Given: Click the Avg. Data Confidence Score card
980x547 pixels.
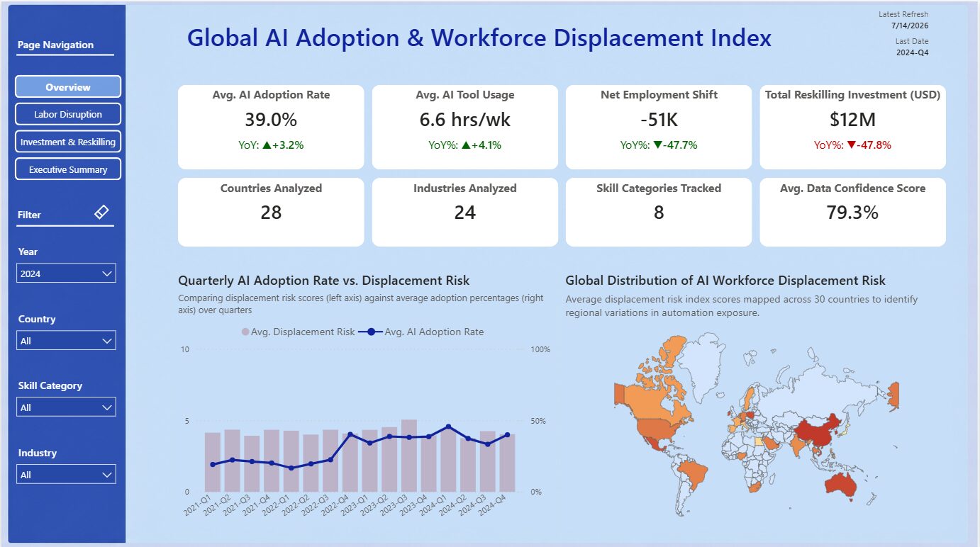Looking at the screenshot, I should click(852, 212).
